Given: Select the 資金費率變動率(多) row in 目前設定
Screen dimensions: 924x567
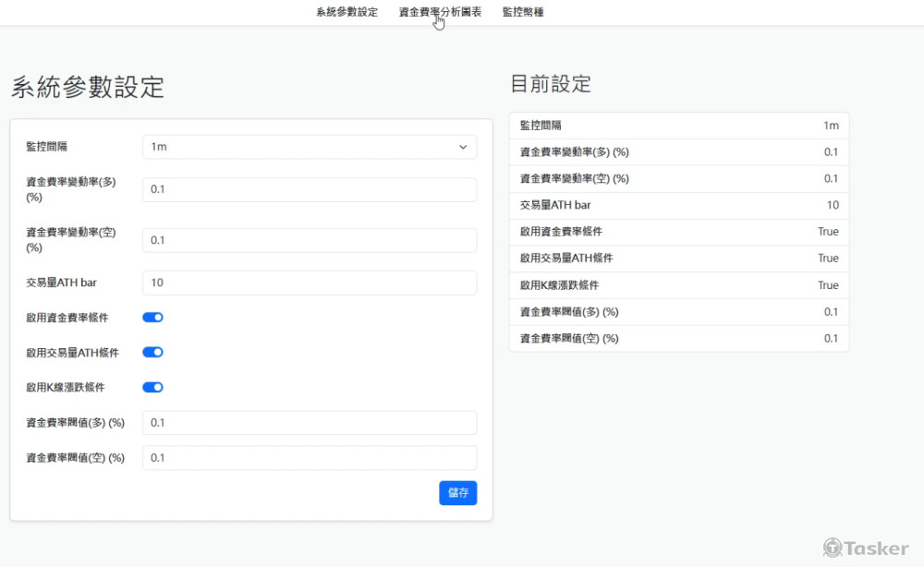Looking at the screenshot, I should (x=679, y=151).
